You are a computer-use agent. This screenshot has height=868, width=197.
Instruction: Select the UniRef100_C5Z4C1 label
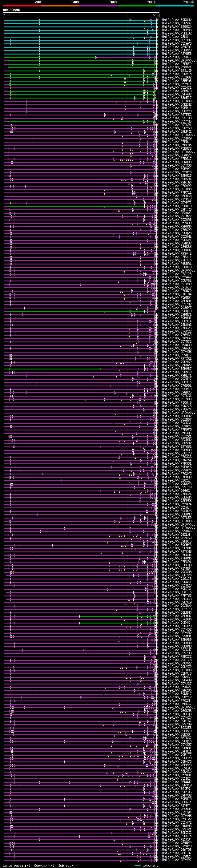[177, 88]
